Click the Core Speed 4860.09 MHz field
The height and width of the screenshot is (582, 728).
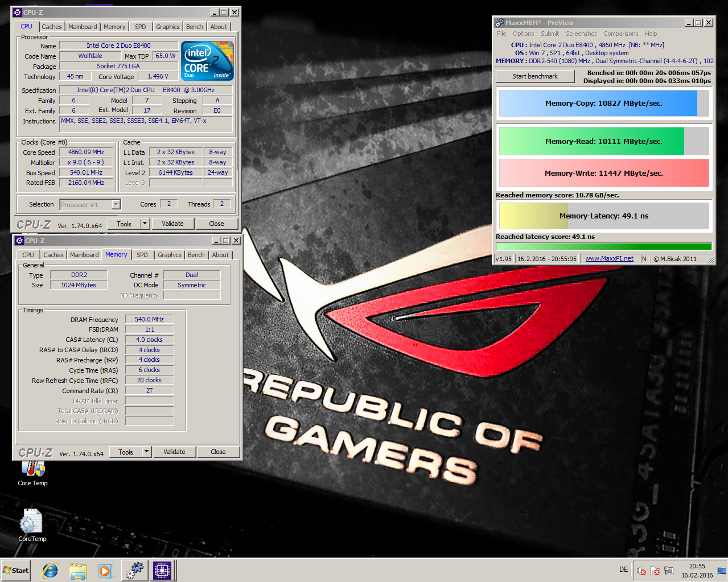tap(86, 152)
